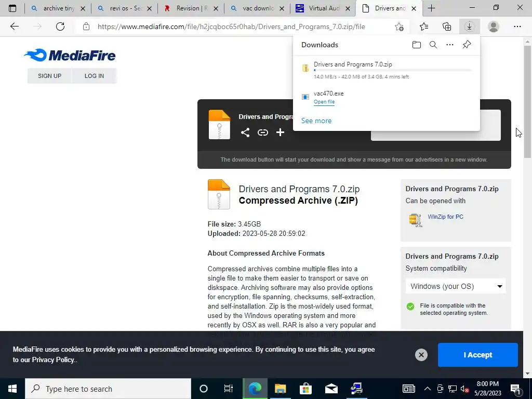Viewport: 532px width, 399px height.
Task: Open Edge Settings and more ellipsis
Action: (517, 26)
